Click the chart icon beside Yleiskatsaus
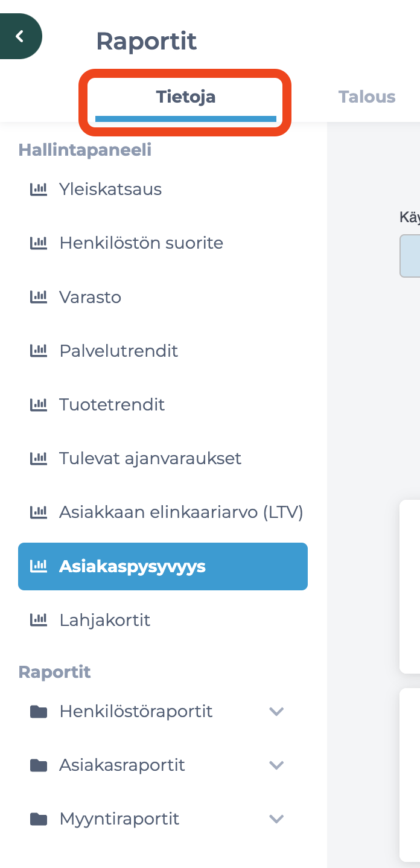The image size is (420, 868). (39, 190)
